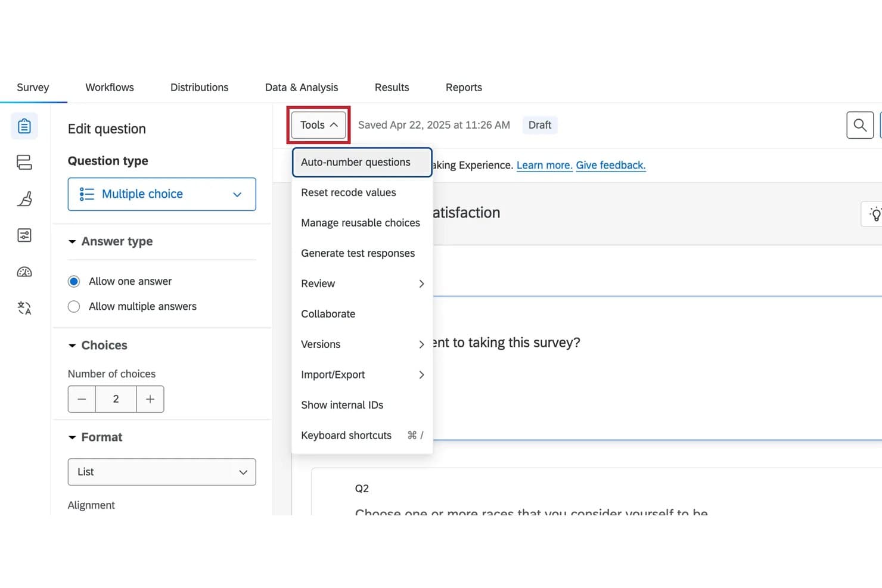Expand the Versions submenu
The width and height of the screenshot is (882, 588).
coord(362,344)
